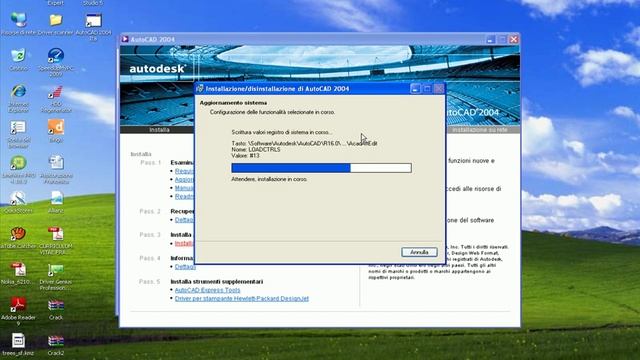
Task: Click 'Installa strumenti supplementari' heading
Action: pos(217,282)
